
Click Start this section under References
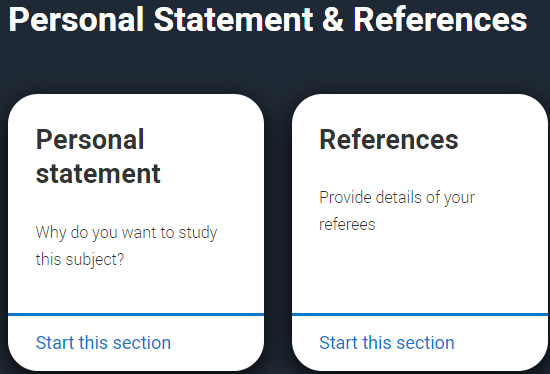[387, 342]
